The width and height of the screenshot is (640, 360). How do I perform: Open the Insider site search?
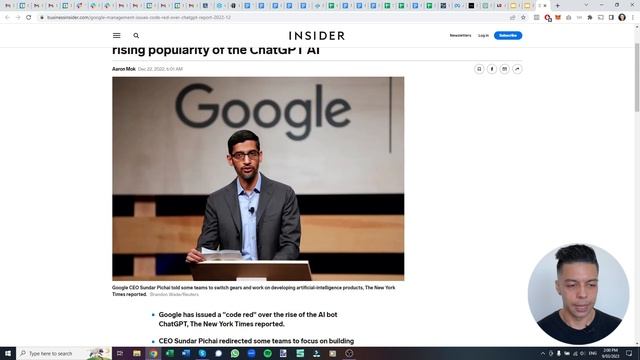pos(136,36)
